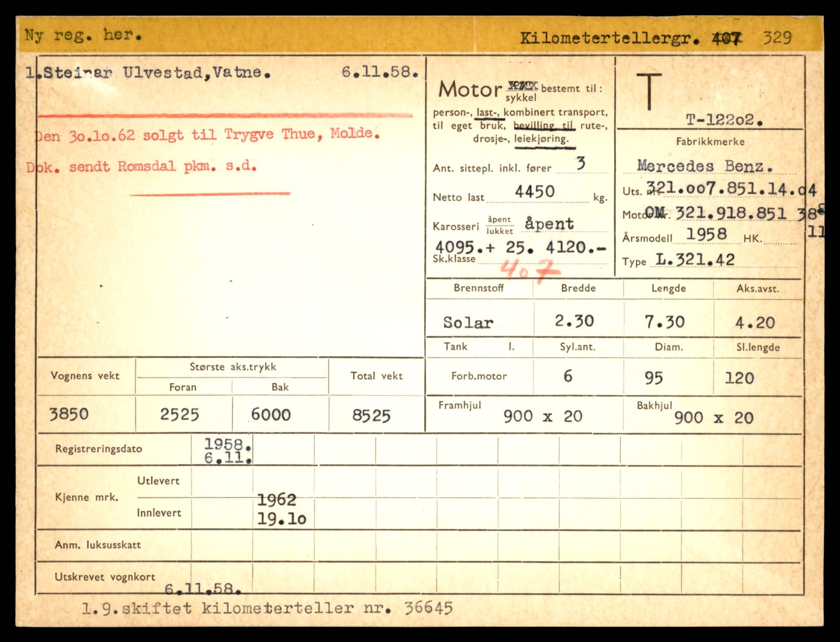Select the bottom kilometerteller nr. 36645 note
Image resolution: width=840 pixels, height=642 pixels.
(267, 608)
